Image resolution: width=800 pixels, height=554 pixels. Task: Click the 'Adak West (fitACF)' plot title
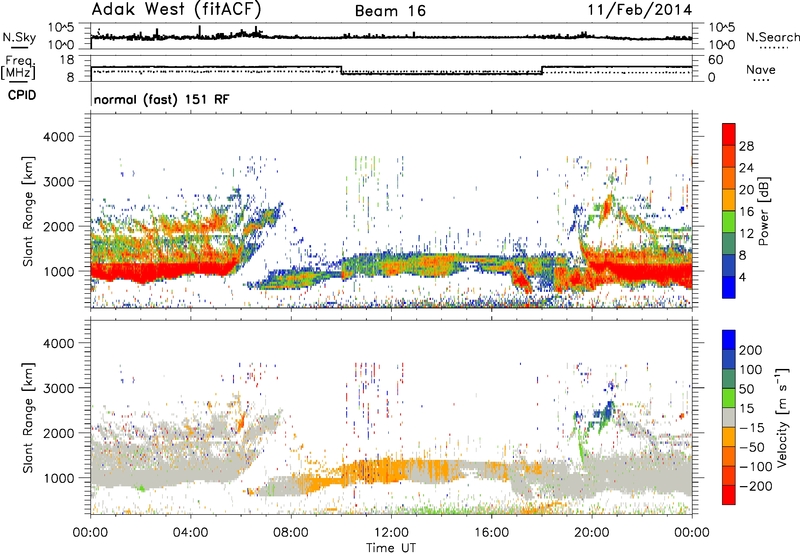(x=177, y=10)
